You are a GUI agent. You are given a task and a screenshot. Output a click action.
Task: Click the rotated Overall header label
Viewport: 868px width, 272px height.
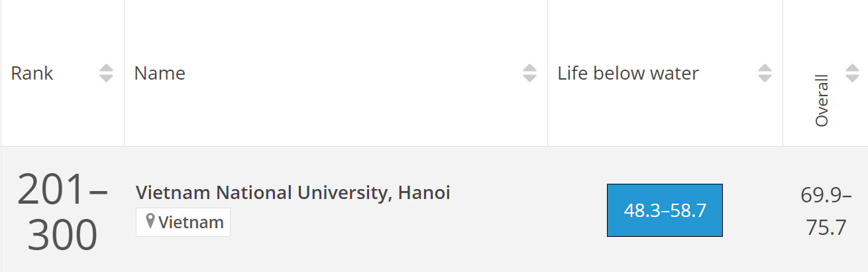pyautogui.click(x=822, y=101)
